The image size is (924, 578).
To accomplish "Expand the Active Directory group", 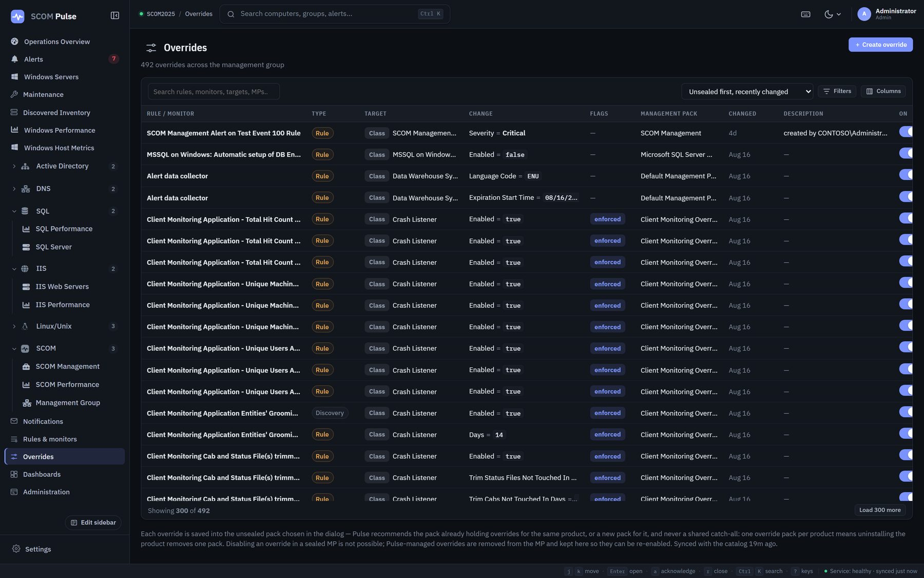I will click(14, 166).
